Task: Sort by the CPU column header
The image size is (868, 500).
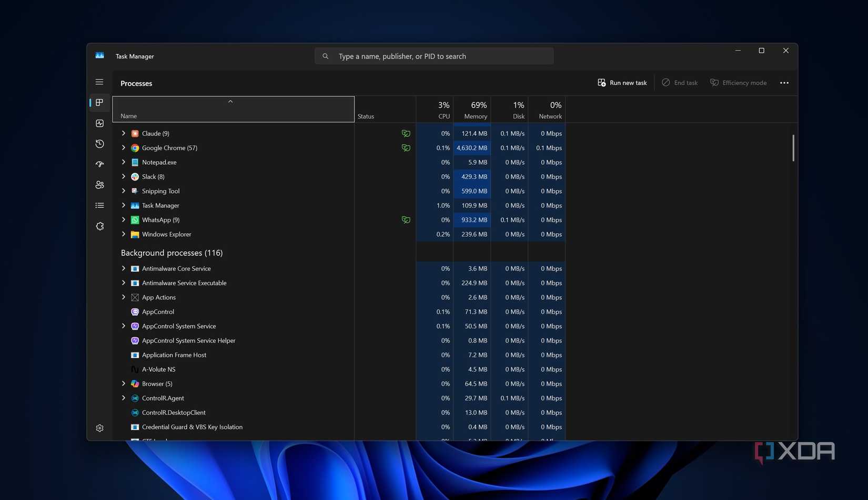Action: (x=435, y=109)
